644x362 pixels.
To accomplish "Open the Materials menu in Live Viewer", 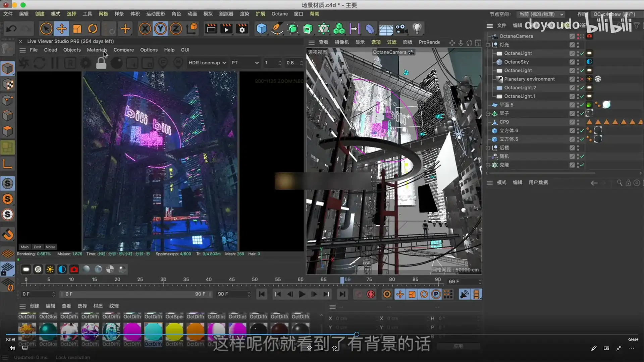I will (x=97, y=50).
